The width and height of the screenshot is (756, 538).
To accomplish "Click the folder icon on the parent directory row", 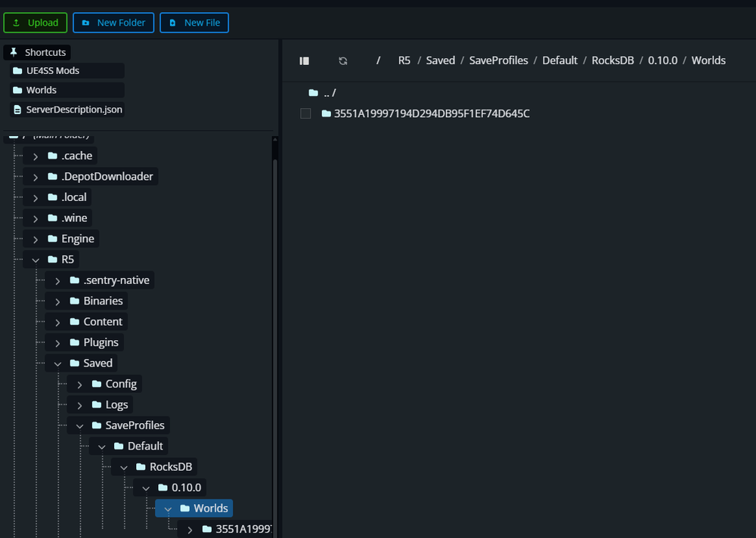I will coord(314,92).
